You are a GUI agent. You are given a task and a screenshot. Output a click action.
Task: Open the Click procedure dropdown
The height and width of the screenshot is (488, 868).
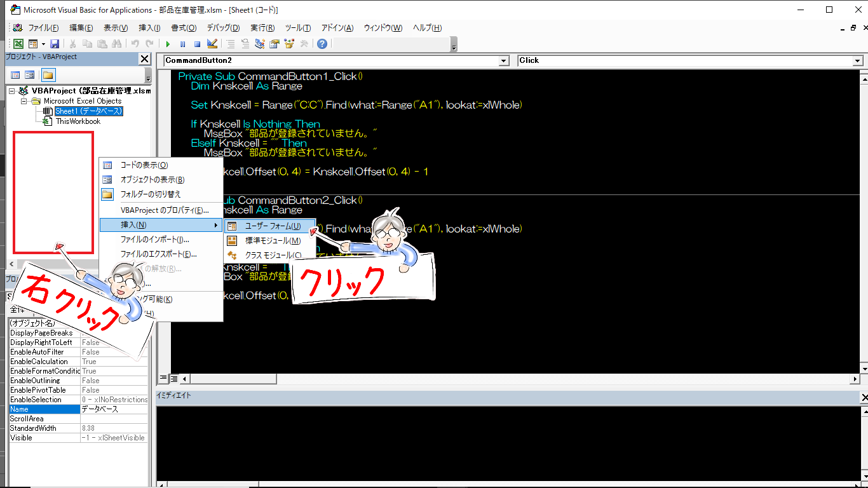857,61
